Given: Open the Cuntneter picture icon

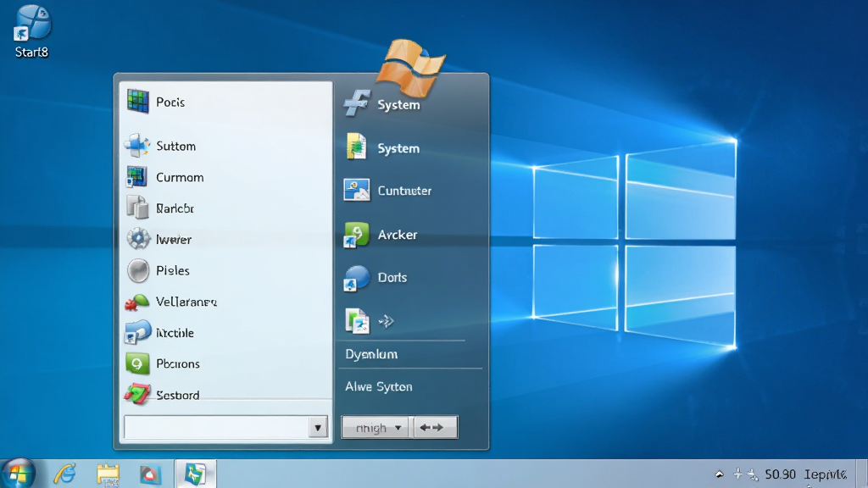Looking at the screenshot, I should click(x=357, y=191).
